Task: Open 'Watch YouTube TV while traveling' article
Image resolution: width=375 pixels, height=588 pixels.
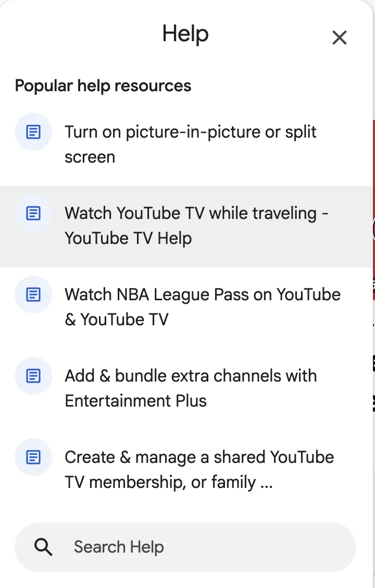Action: (186, 227)
